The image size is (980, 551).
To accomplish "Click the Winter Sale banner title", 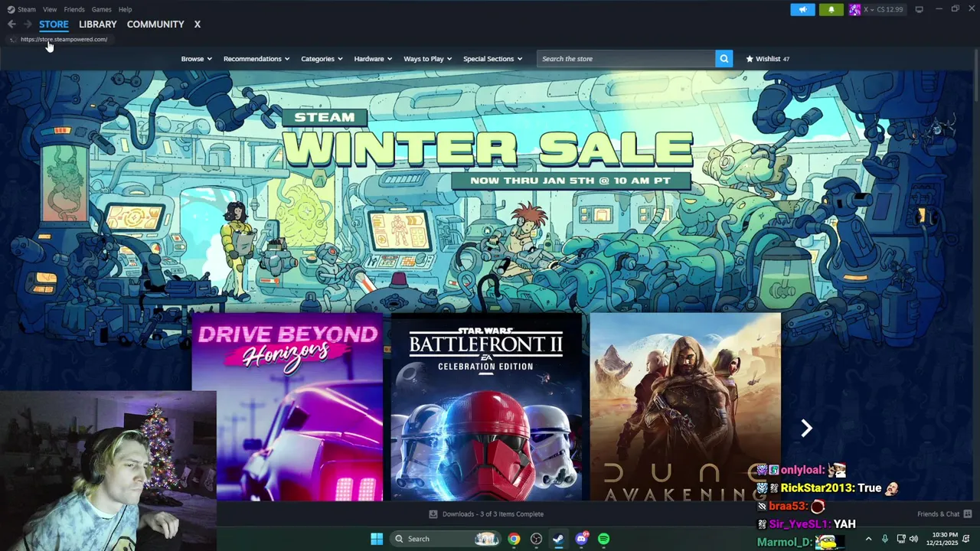I will [x=488, y=148].
